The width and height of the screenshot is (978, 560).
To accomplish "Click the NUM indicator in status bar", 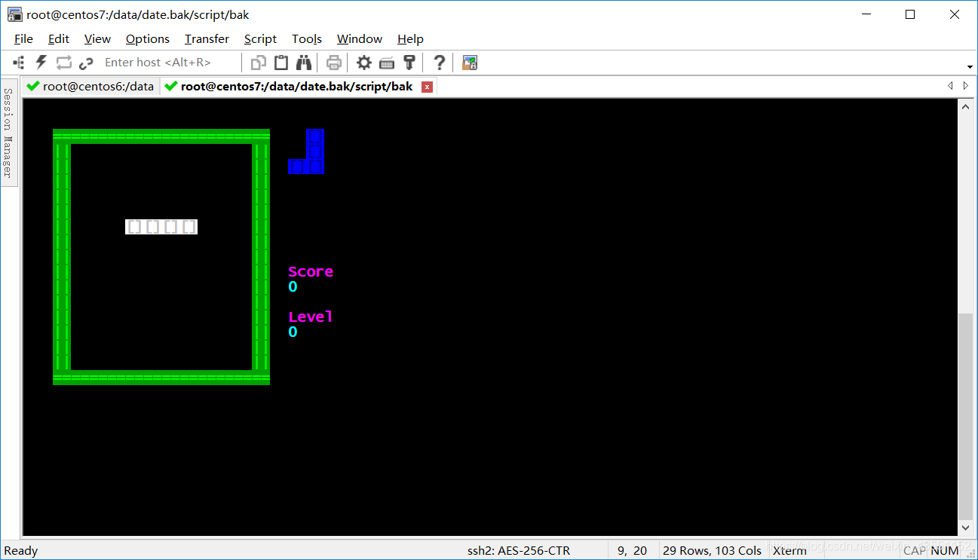I will pos(945,551).
